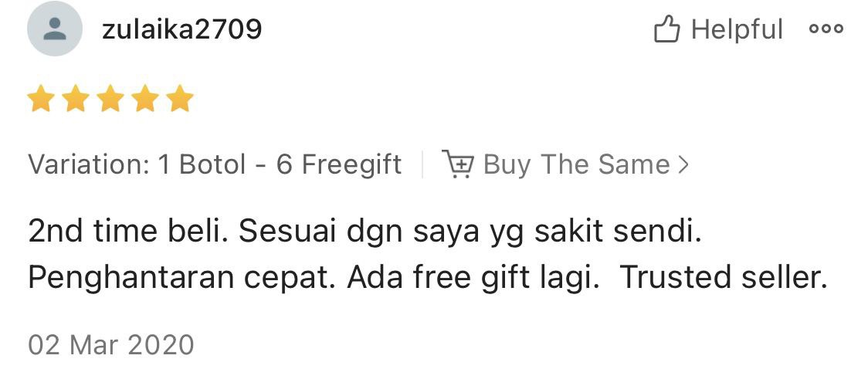This screenshot has width=868, height=379.
Task: Click the words 'Trusted seller' in the review
Action: pos(723,278)
